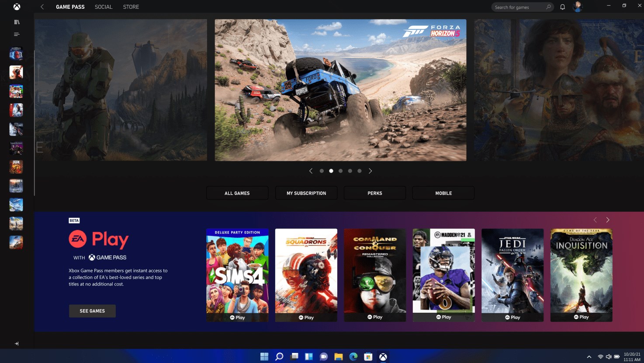The height and width of the screenshot is (363, 644).
Task: Open Star Wars Squadrons from the sidebar
Action: click(16, 72)
